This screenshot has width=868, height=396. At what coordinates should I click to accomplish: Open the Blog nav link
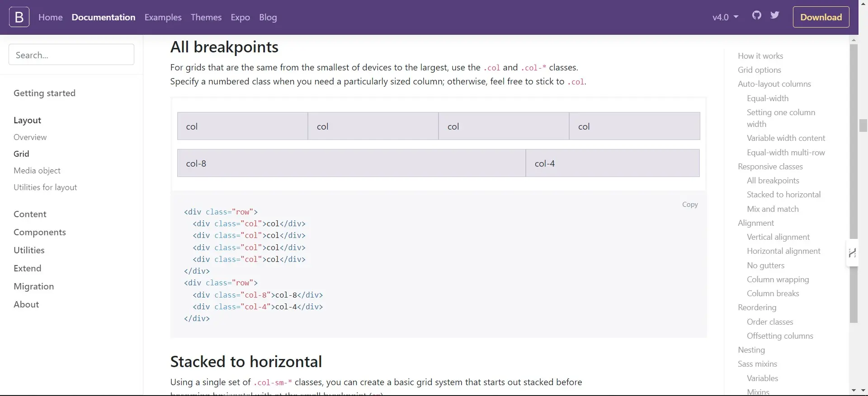point(268,17)
